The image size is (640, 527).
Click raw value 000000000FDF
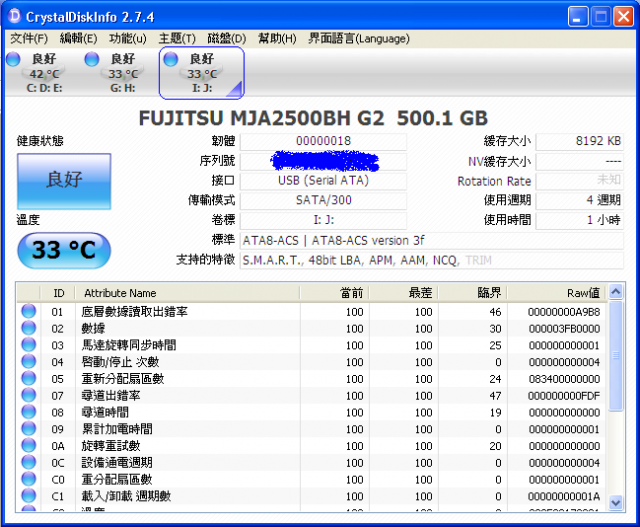point(564,396)
